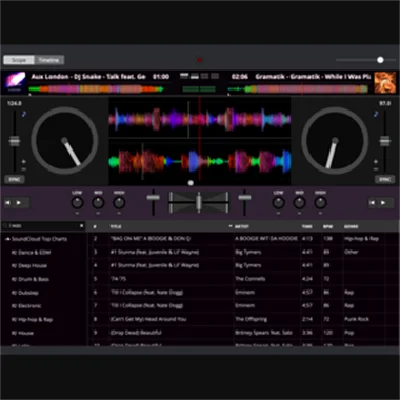Sort by the BPM column header
Screen dimensions: 400x400
point(328,226)
